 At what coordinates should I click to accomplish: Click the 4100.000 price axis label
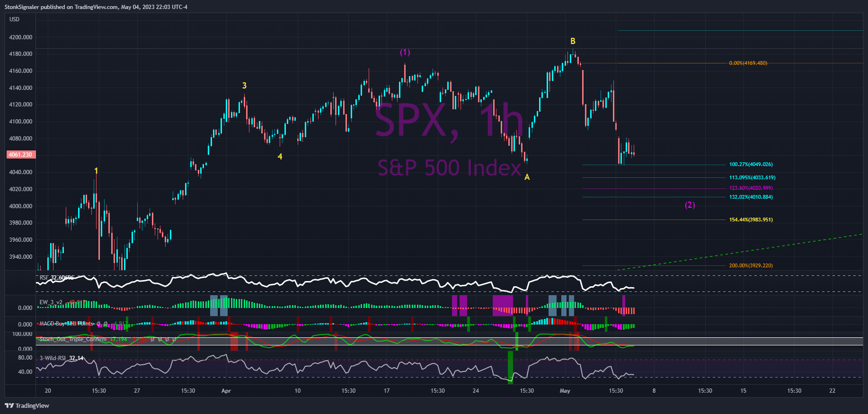pos(21,122)
